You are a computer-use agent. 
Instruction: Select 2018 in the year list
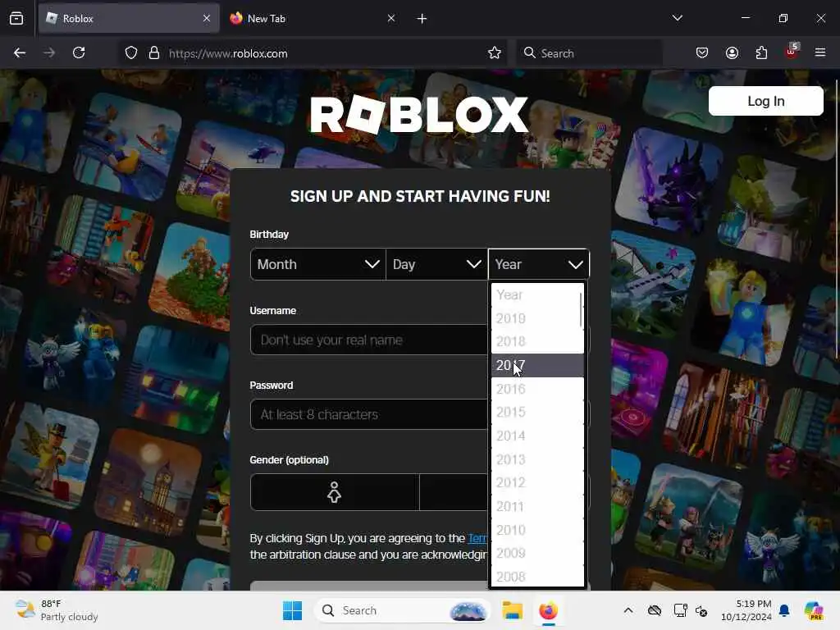536,342
